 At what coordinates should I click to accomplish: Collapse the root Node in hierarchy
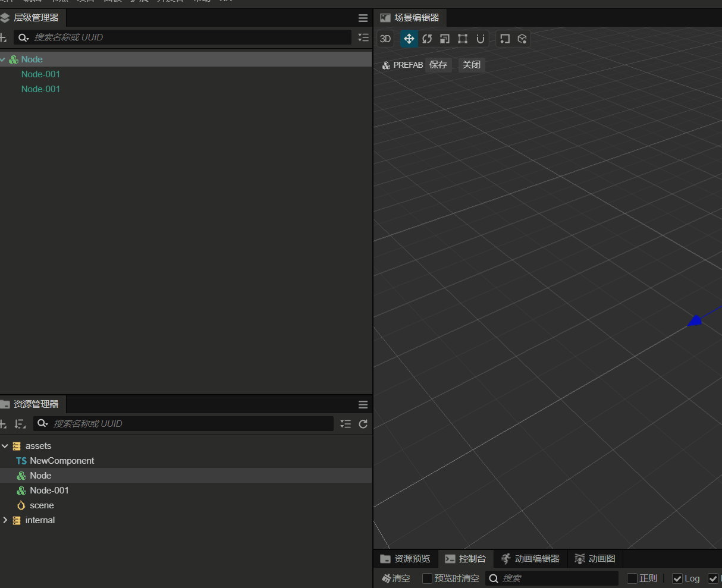coord(3,59)
